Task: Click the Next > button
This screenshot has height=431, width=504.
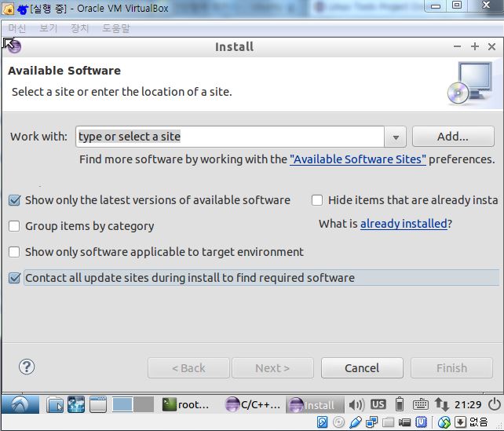Action: [272, 368]
